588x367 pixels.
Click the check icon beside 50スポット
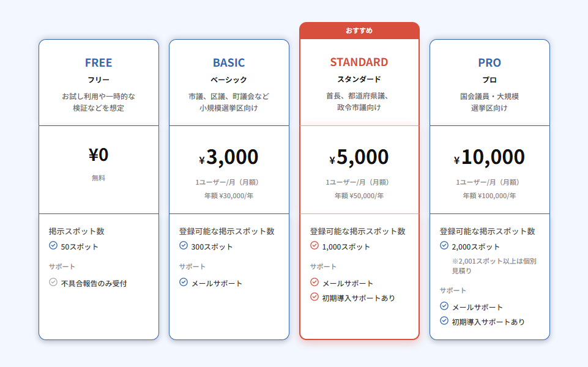point(53,246)
